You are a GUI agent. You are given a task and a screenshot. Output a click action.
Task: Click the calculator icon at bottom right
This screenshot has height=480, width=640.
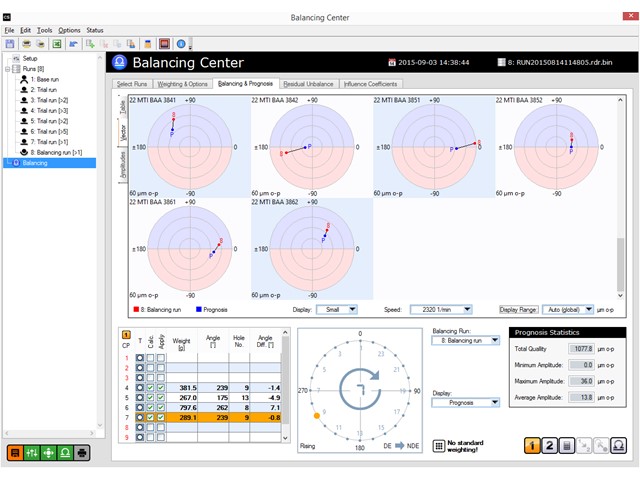[569, 446]
